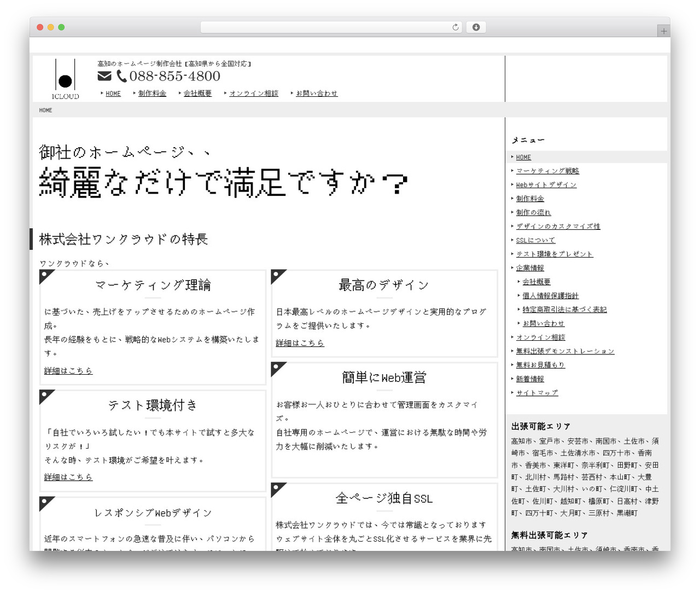Click the レスポンシブWebデザイン card heading
This screenshot has height=593, width=700.
[153, 513]
